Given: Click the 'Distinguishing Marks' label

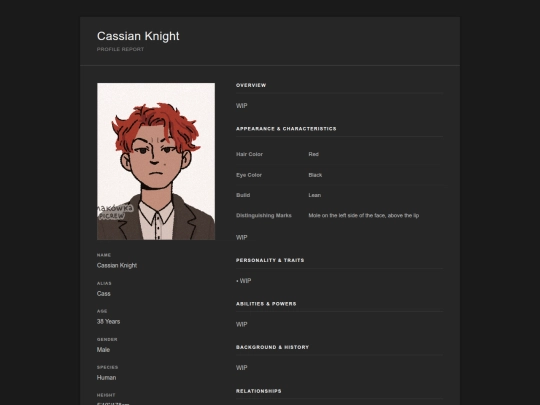Looking at the screenshot, I should (x=264, y=216).
